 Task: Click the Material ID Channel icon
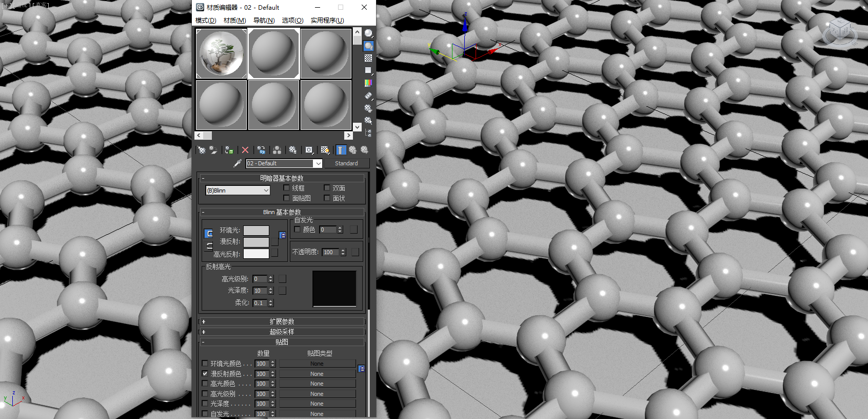(x=309, y=150)
